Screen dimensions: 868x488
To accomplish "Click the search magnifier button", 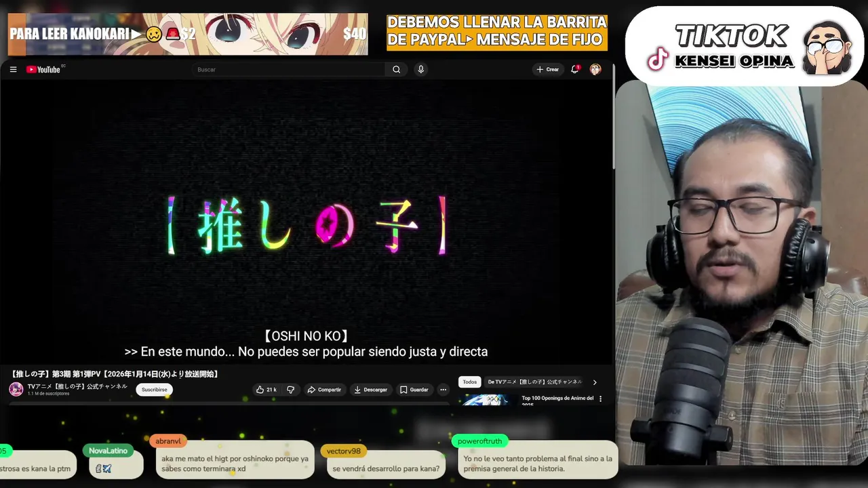I will coord(397,69).
